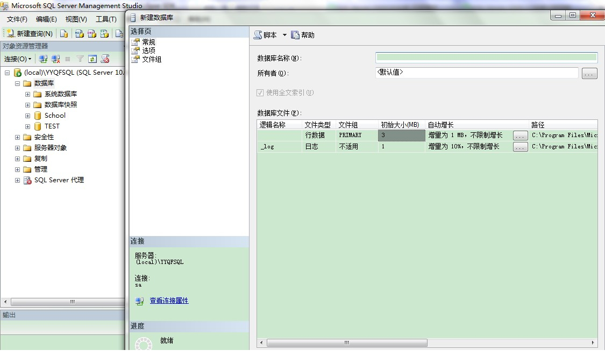Expand the 管理 folder
The image size is (605, 364).
(17, 170)
